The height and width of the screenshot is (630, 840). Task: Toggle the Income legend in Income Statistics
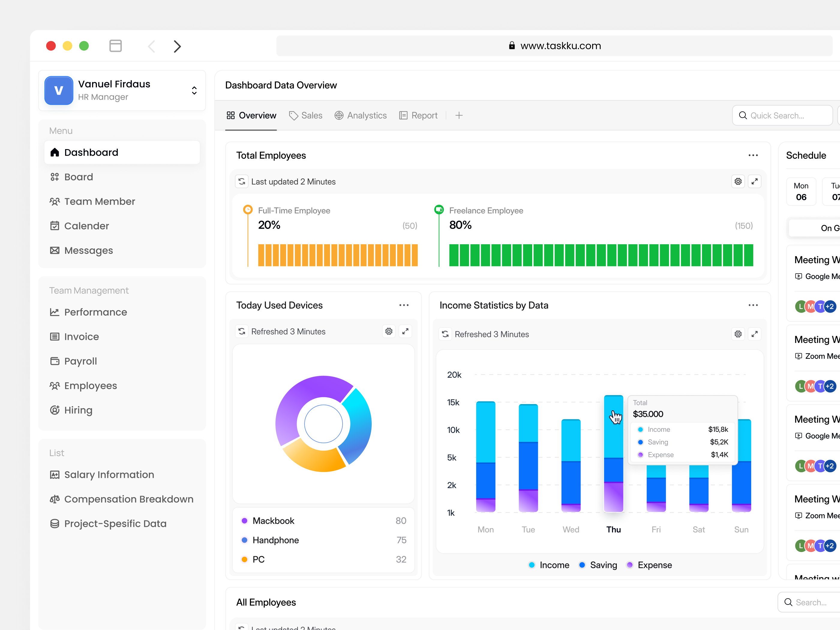(548, 565)
